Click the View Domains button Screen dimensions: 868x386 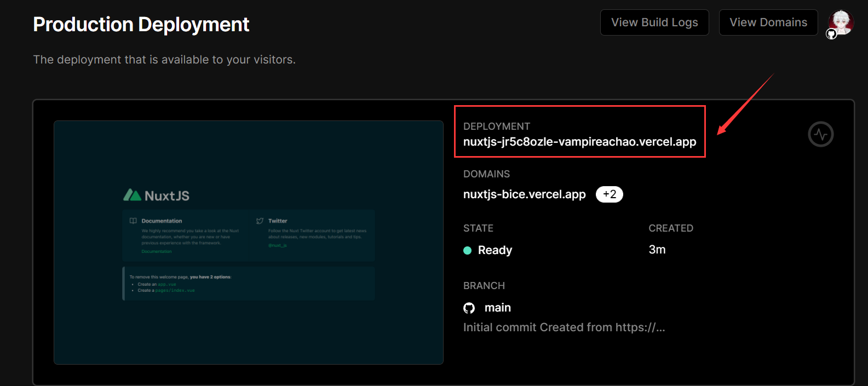(x=768, y=22)
